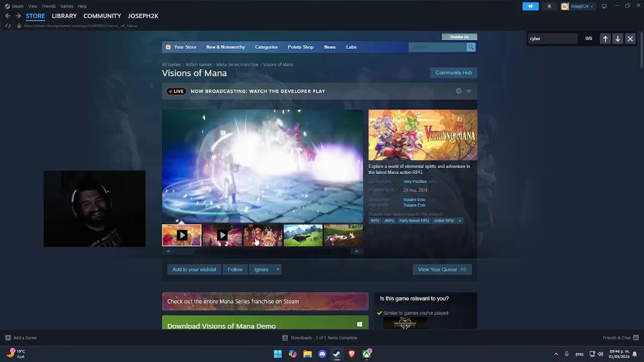Open Copilot from the taskbar
This screenshot has width=644, height=362.
tap(293, 354)
